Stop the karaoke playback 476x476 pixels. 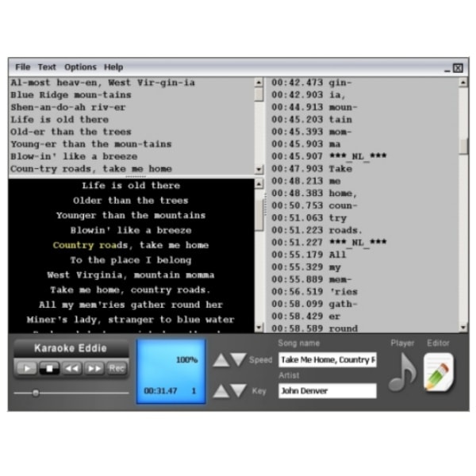pyautogui.click(x=49, y=368)
